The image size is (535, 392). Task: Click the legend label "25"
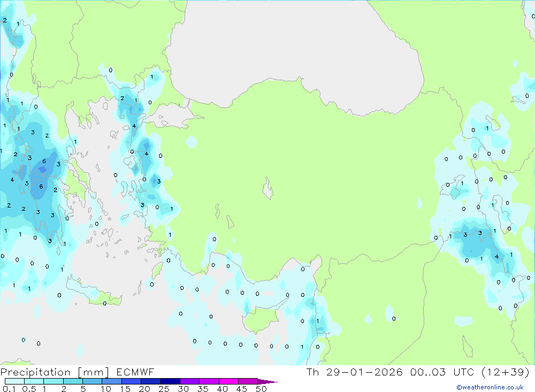[164, 389]
